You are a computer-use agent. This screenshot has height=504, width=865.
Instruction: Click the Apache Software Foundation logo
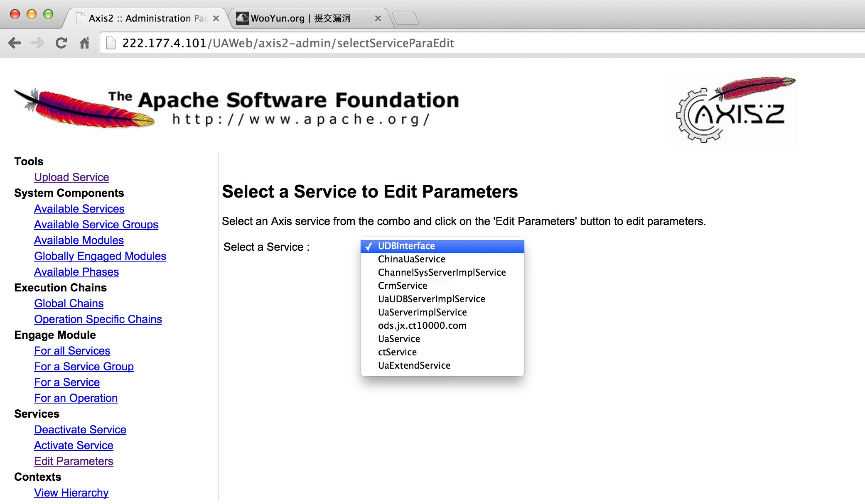point(237,108)
